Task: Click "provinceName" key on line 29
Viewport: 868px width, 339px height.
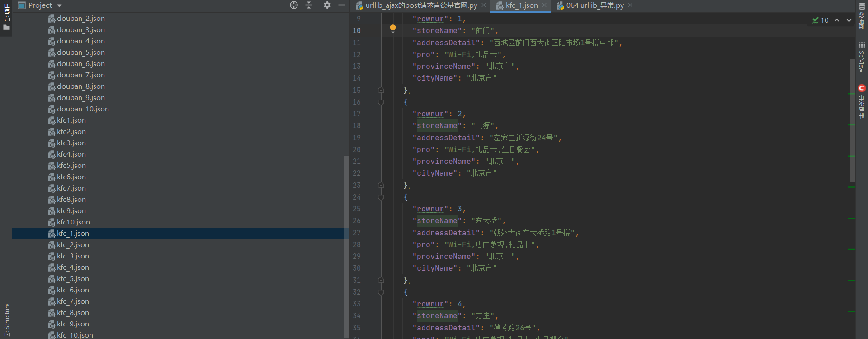Action: pyautogui.click(x=443, y=257)
